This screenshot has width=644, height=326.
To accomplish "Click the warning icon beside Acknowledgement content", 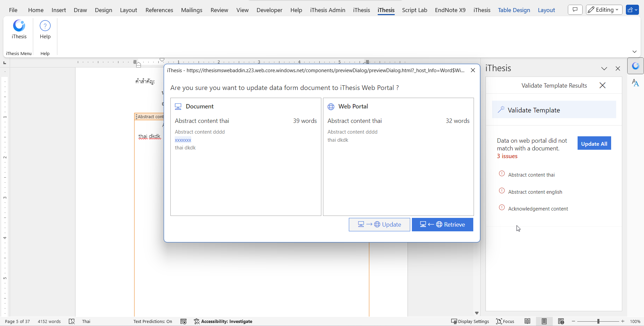I will tap(502, 207).
